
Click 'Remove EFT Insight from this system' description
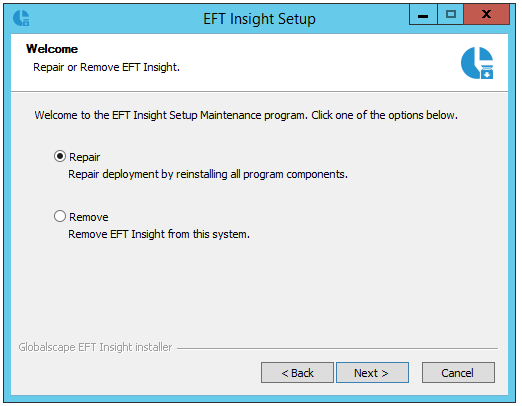[159, 234]
